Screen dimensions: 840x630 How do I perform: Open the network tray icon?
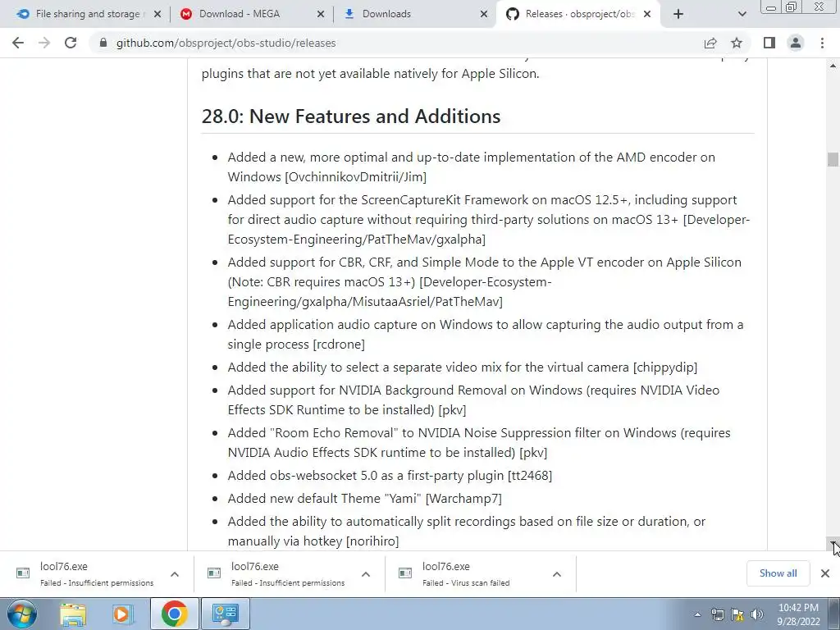coord(717,614)
